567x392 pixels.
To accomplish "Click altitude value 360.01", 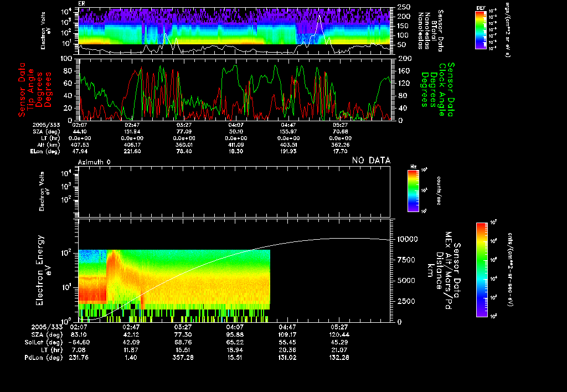I will click(x=184, y=145).
